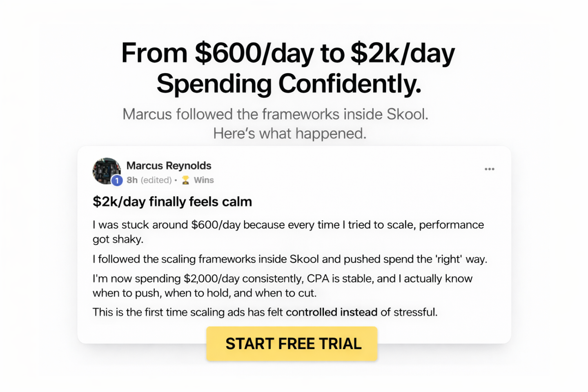Click the "Here's what happened." text
Image resolution: width=588 pixels, height=392 pixels.
click(290, 134)
